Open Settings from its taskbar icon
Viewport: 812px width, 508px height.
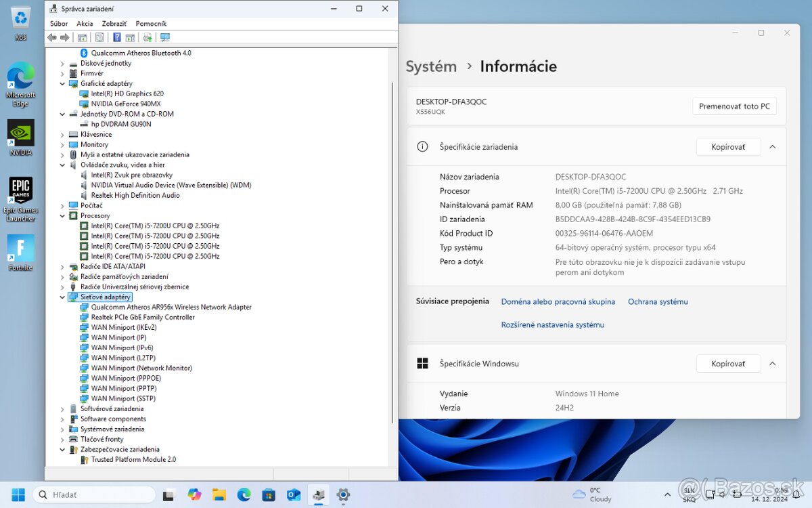pyautogui.click(x=343, y=495)
